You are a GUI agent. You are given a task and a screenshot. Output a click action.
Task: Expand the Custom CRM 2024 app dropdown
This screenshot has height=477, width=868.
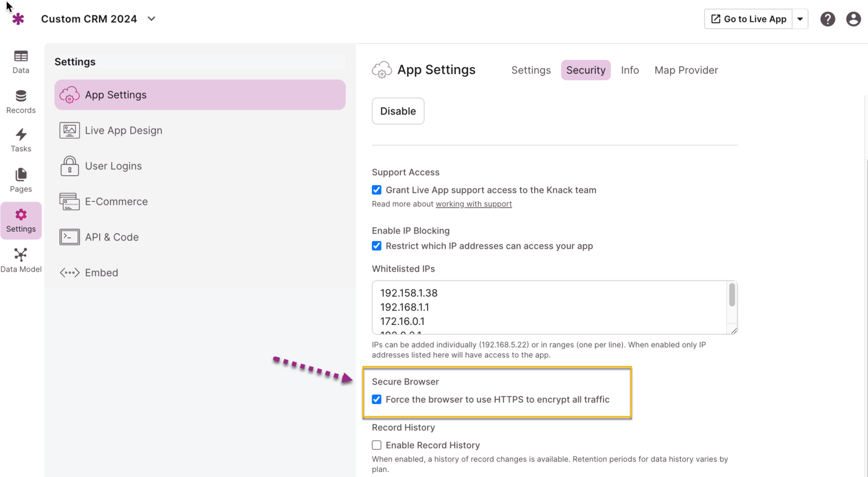(152, 19)
